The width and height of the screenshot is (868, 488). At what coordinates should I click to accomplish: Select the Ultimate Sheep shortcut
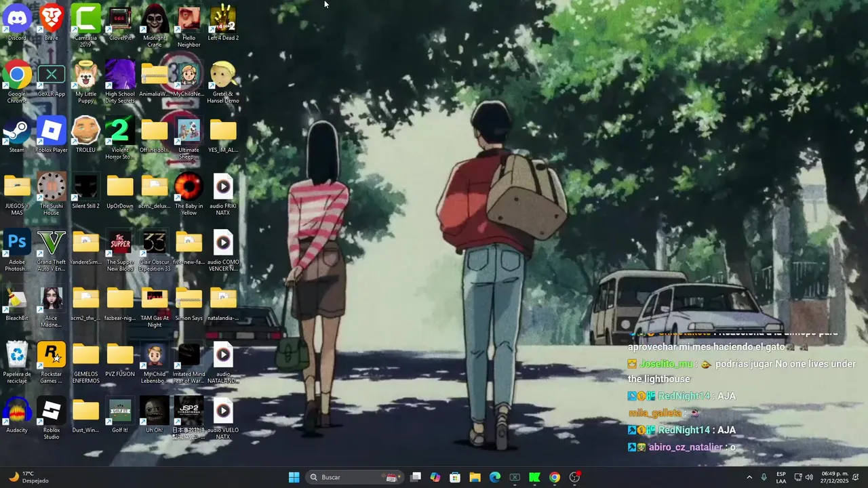pyautogui.click(x=189, y=138)
